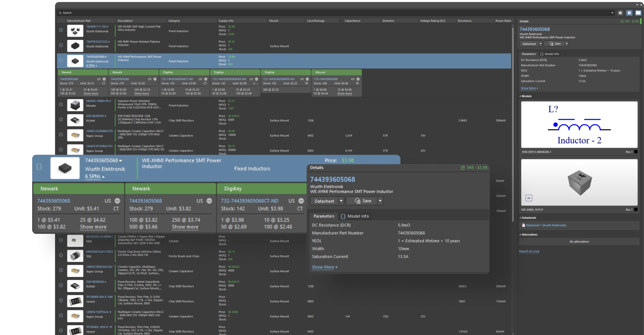Viewport: 644px width, 335px height.
Task: Click the Supply Info column header
Action: coord(226,21)
